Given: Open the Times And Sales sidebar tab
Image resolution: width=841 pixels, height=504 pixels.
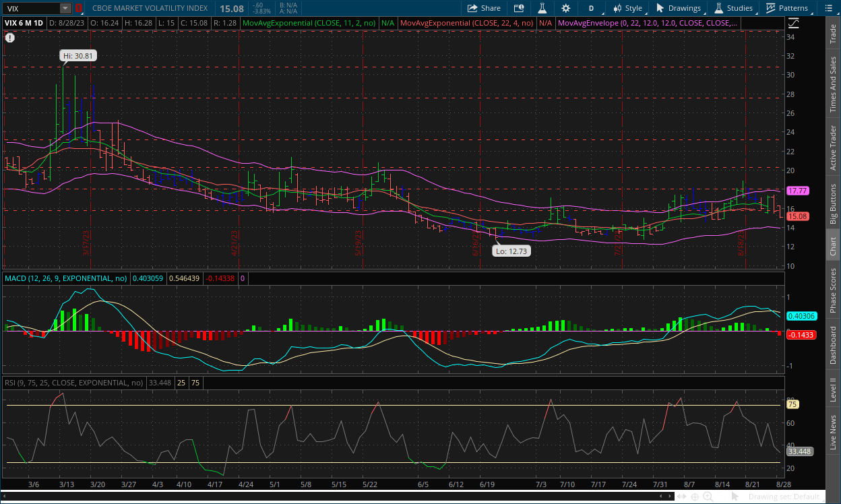Looking at the screenshot, I should click(834, 84).
